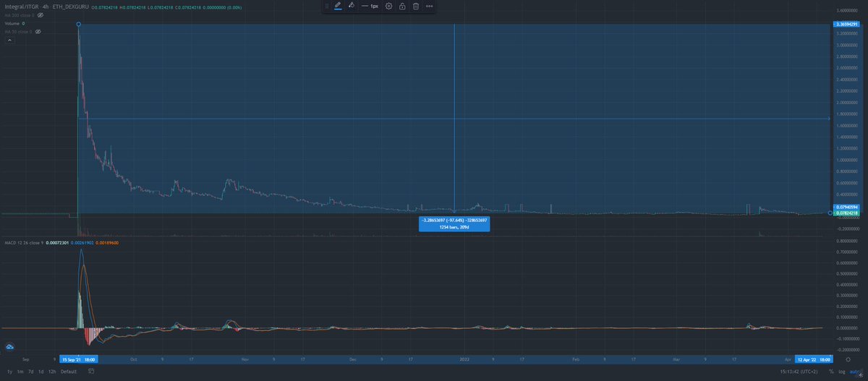
Task: Toggle log scale mode
Action: (x=841, y=372)
